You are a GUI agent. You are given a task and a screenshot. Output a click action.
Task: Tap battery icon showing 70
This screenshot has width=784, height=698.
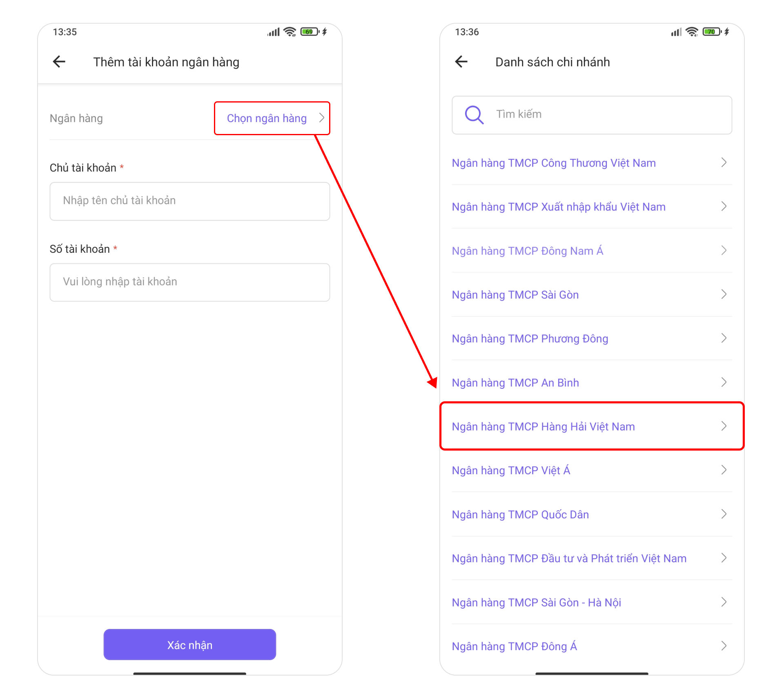(x=712, y=31)
